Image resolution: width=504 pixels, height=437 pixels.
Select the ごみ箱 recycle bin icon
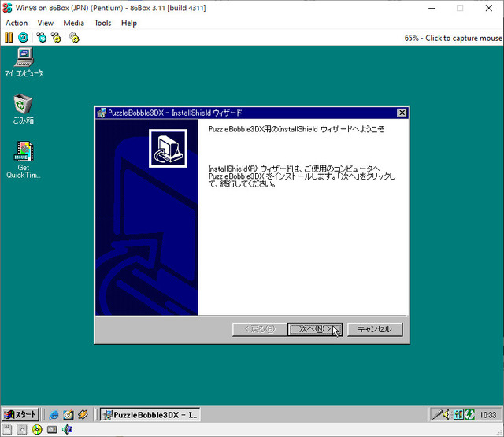[x=23, y=109]
